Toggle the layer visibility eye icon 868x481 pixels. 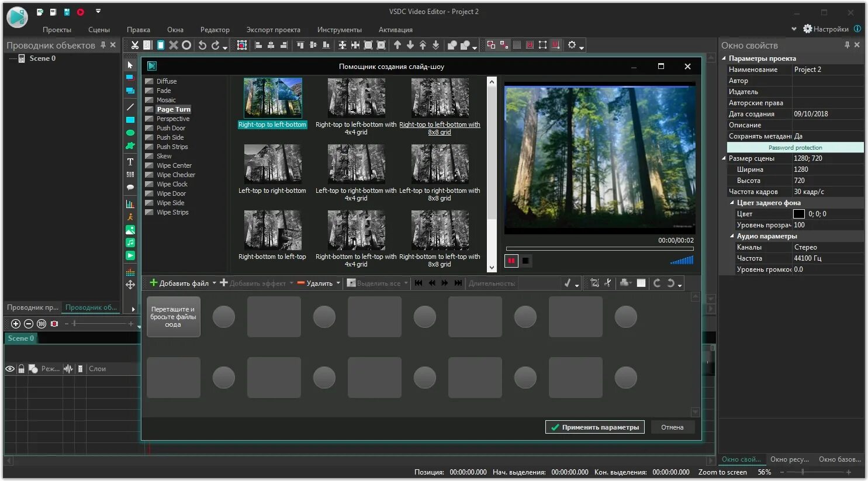pyautogui.click(x=10, y=369)
